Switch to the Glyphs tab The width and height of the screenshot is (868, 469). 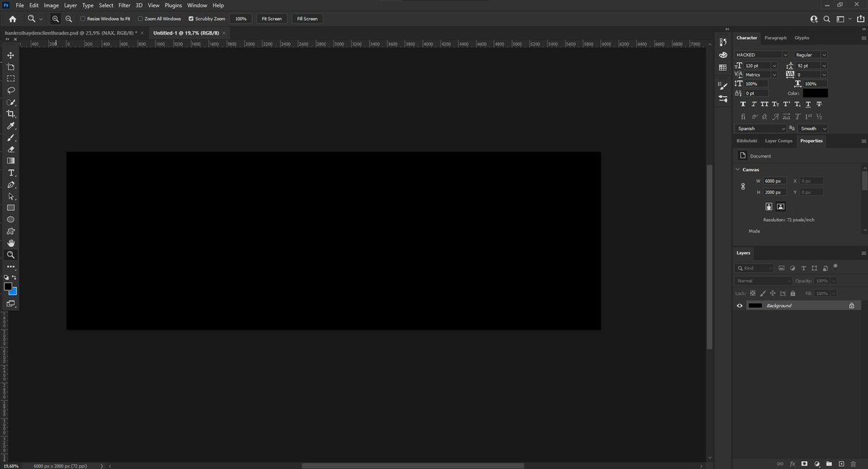tap(802, 38)
